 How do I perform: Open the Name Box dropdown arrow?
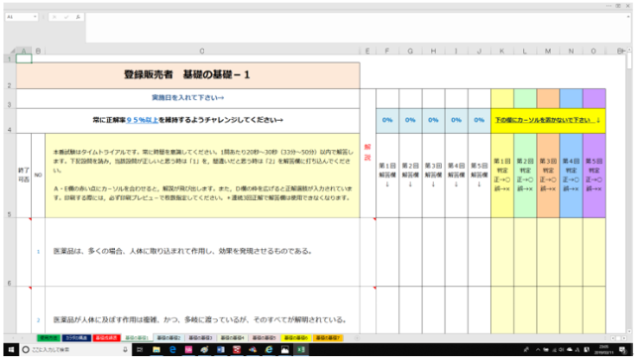pyautogui.click(x=35, y=17)
